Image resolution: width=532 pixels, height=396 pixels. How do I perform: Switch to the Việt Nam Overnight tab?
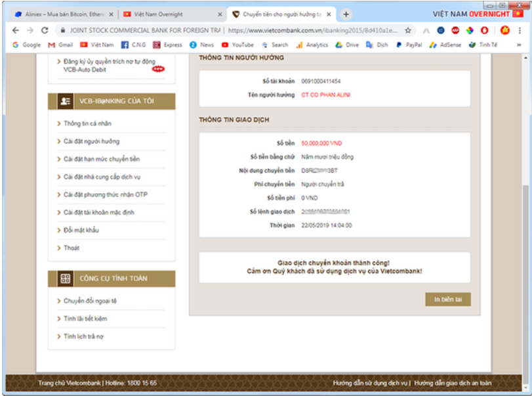[171, 14]
